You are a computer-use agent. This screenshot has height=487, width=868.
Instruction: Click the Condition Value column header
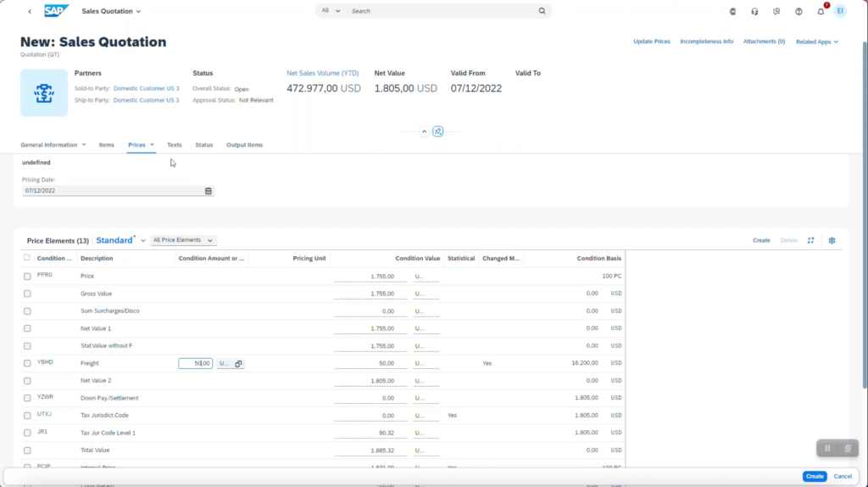click(417, 258)
